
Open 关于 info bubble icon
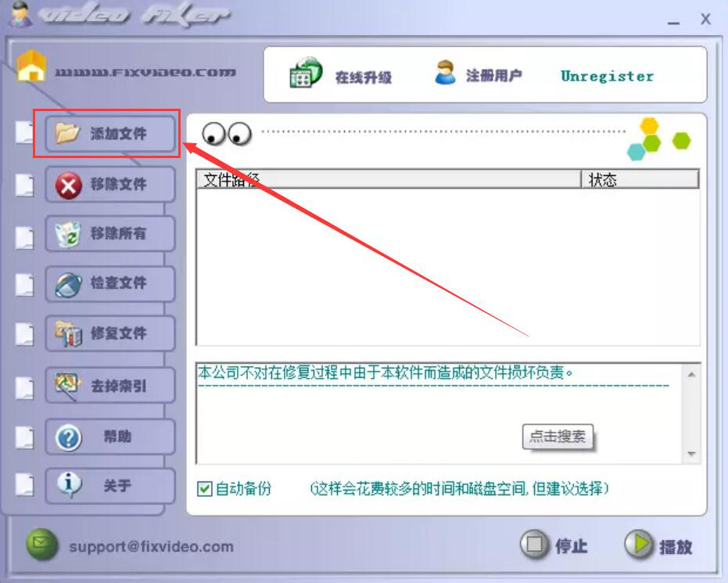(69, 485)
